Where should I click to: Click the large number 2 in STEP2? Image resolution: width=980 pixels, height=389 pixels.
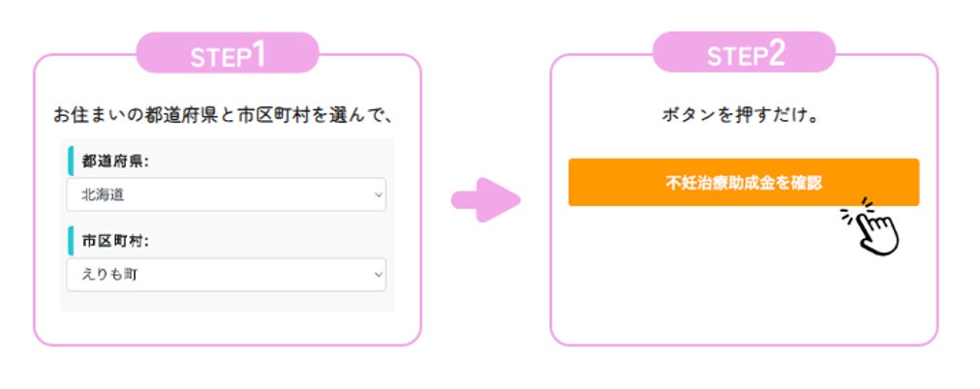[x=776, y=53]
